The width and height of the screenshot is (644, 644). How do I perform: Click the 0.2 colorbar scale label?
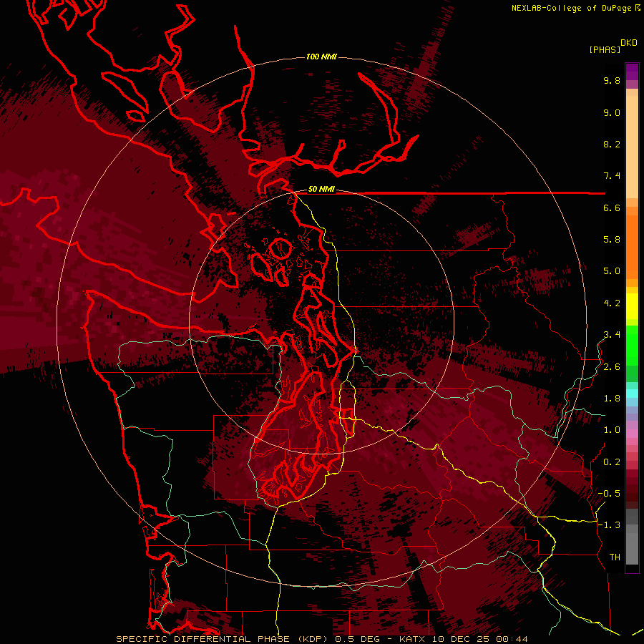point(612,462)
